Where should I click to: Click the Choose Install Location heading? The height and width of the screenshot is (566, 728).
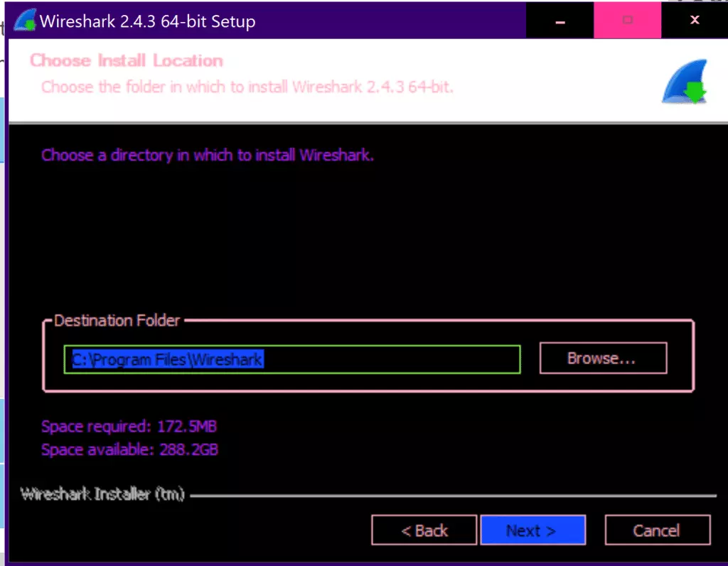[127, 60]
